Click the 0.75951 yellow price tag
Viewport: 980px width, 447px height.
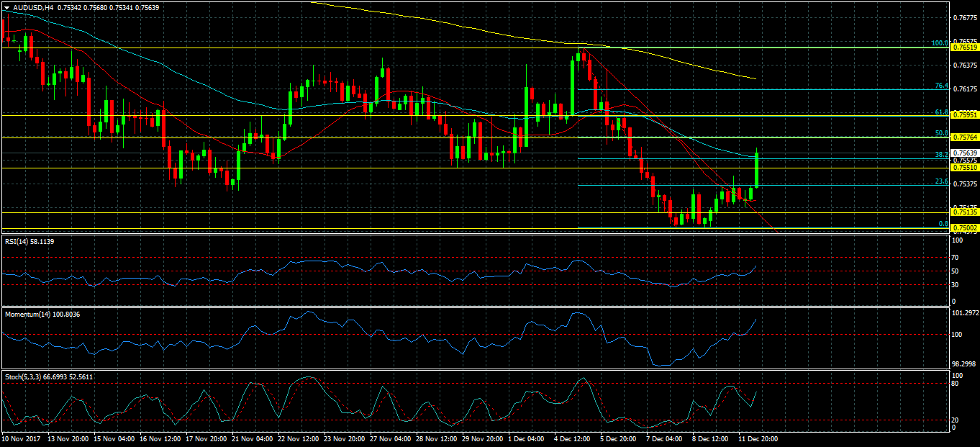coord(964,115)
